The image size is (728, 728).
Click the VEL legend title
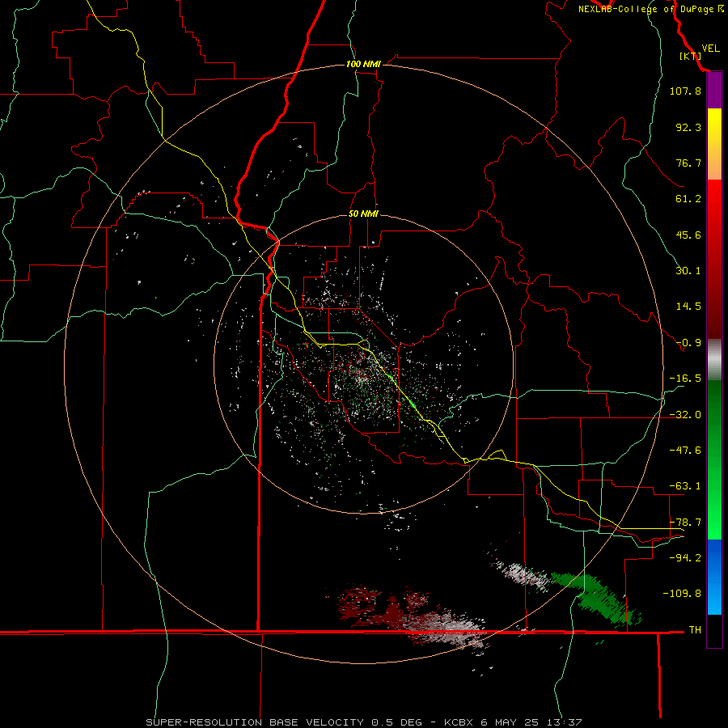click(x=710, y=49)
